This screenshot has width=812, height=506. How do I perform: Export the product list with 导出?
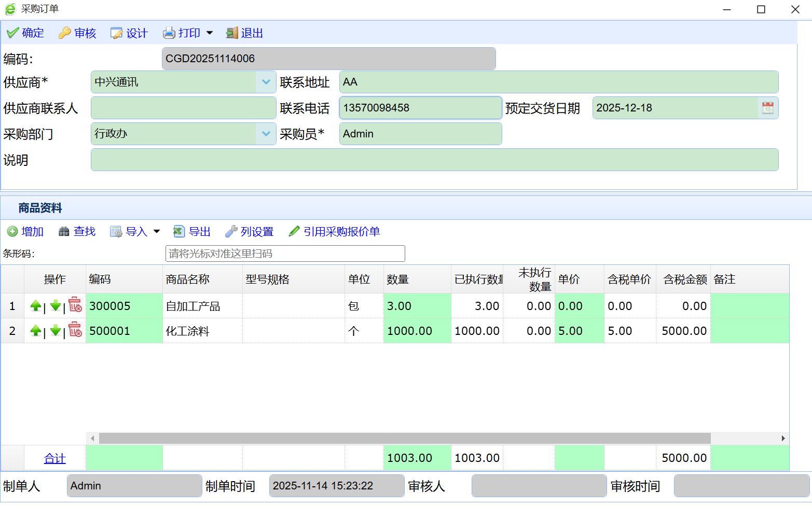coord(192,232)
